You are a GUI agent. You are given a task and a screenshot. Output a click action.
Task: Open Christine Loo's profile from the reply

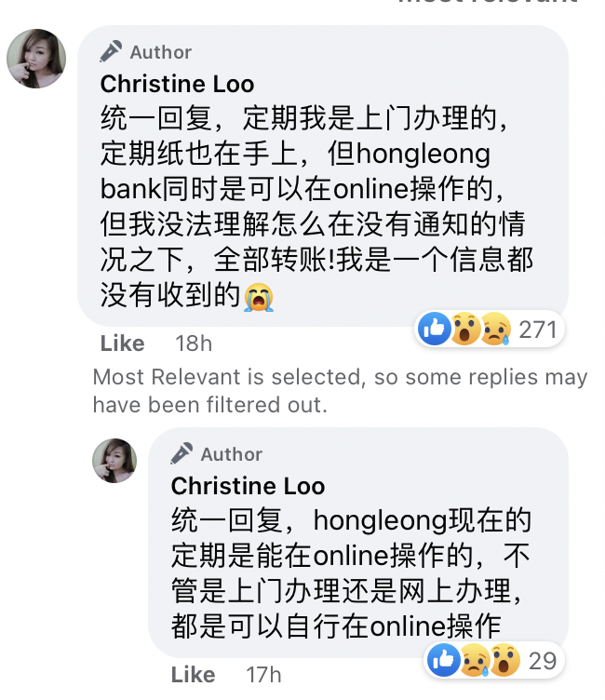(248, 486)
